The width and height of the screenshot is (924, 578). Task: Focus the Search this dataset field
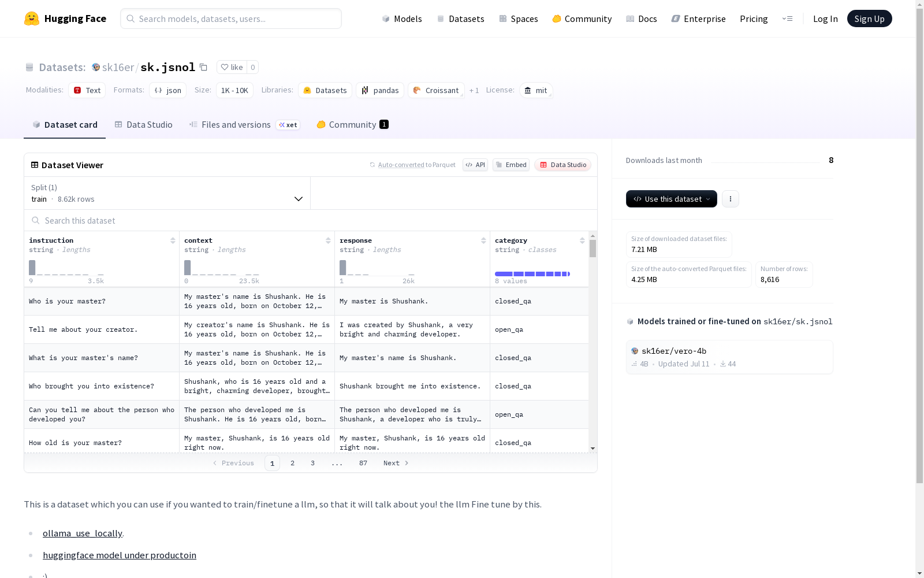click(311, 221)
